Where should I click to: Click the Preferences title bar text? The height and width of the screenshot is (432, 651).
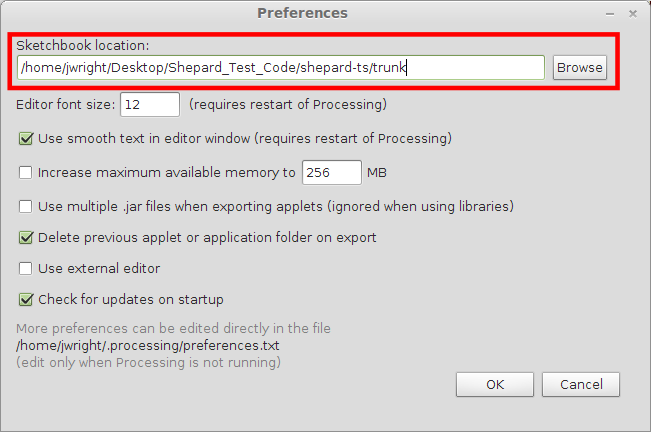point(302,13)
